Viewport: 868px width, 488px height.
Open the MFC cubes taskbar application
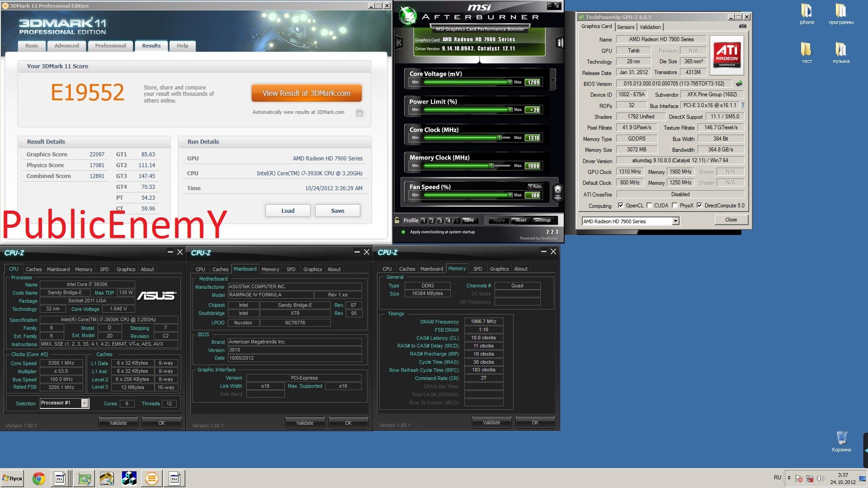[x=129, y=479]
